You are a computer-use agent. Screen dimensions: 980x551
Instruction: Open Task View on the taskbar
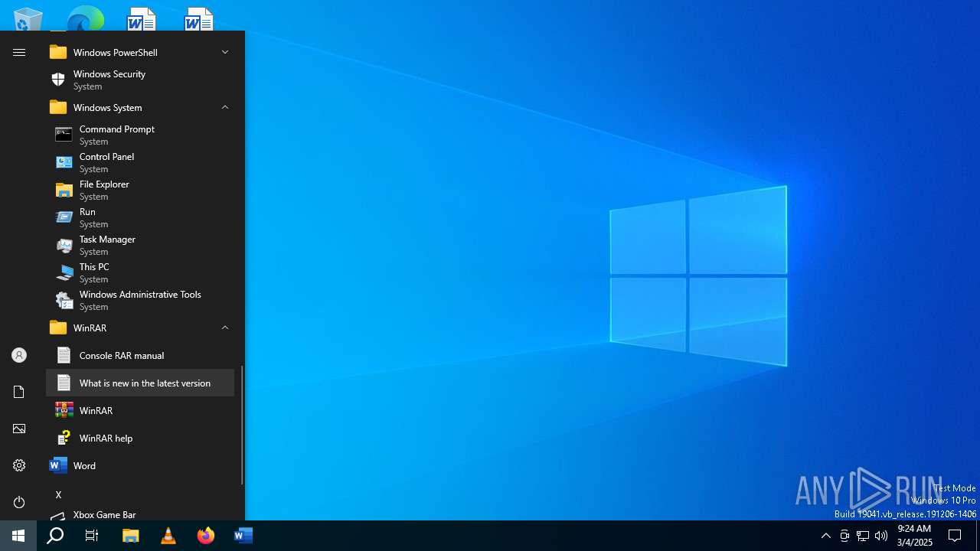[92, 536]
